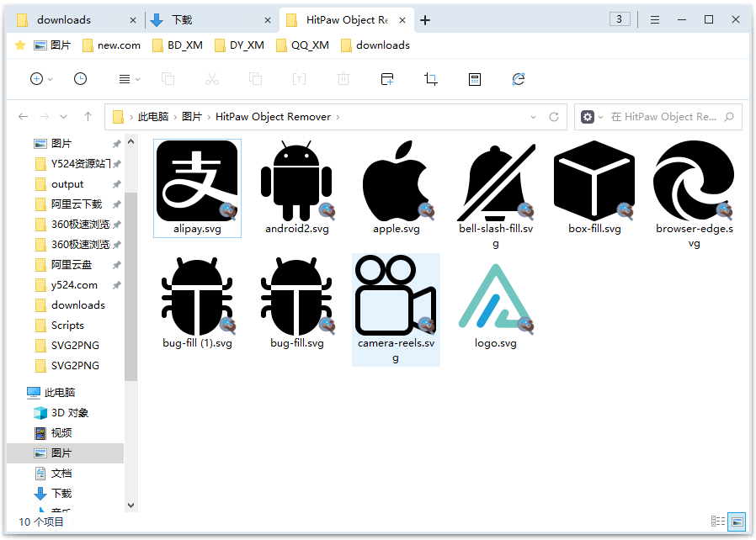Go back with the left arrow
The height and width of the screenshot is (540, 756).
point(23,117)
